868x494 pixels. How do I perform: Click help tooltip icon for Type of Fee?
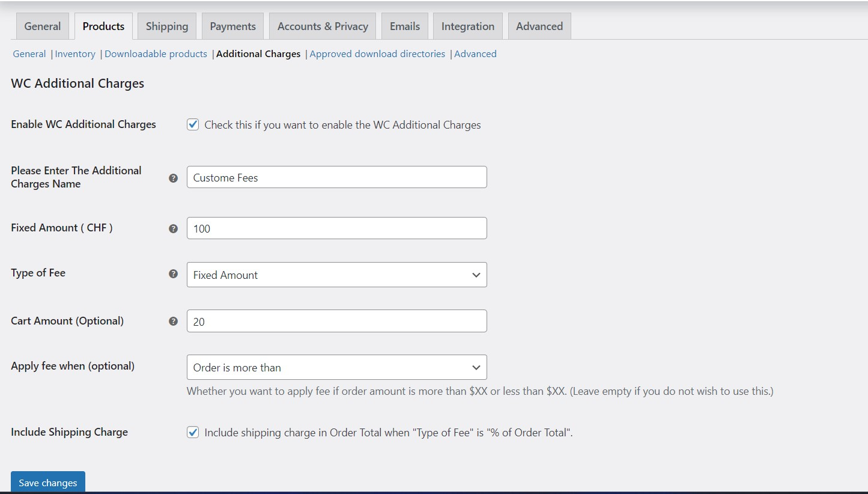click(174, 273)
